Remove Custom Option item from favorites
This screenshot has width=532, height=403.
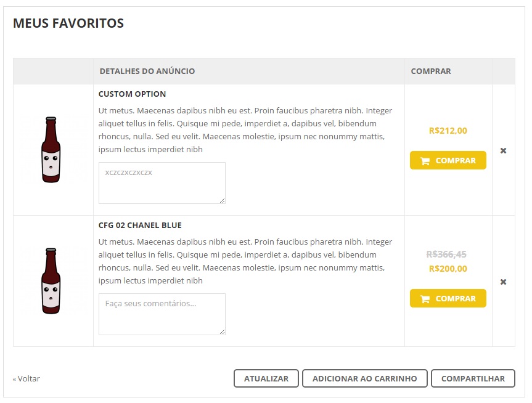503,150
